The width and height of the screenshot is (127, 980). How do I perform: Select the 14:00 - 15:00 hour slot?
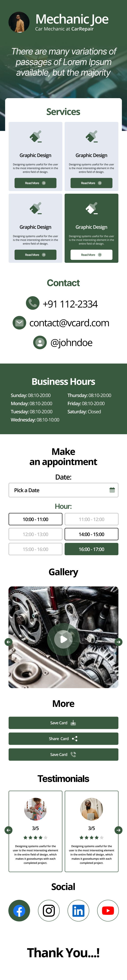92,534
